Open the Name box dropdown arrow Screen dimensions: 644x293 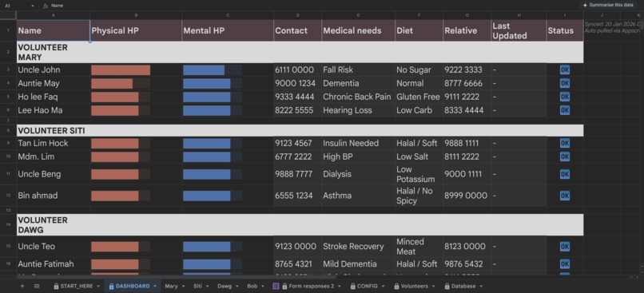(33, 6)
